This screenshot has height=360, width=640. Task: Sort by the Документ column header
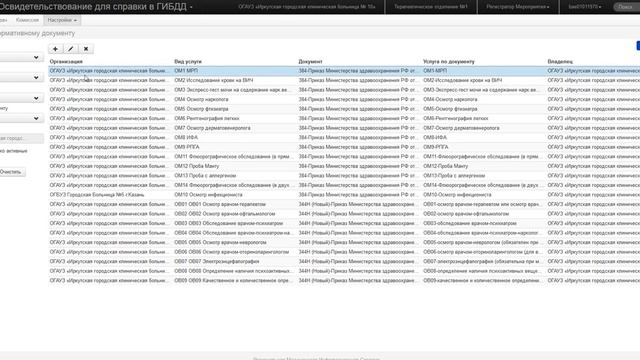310,62
